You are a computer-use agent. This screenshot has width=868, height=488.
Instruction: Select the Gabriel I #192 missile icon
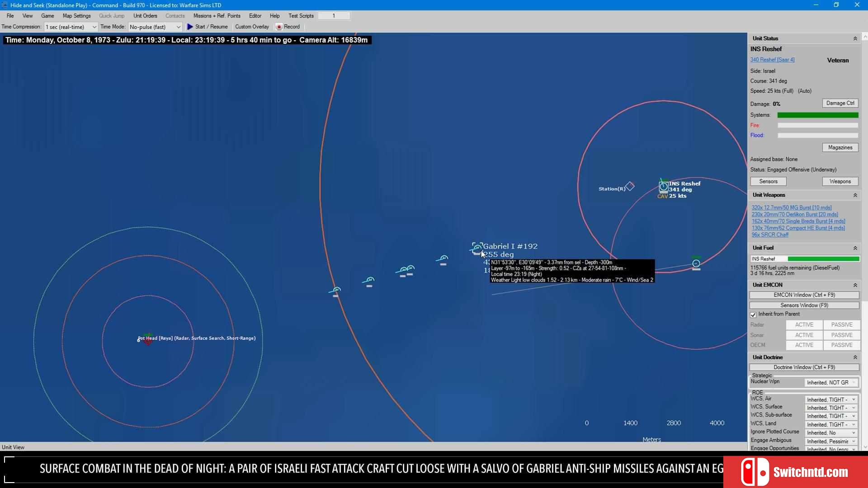click(476, 248)
